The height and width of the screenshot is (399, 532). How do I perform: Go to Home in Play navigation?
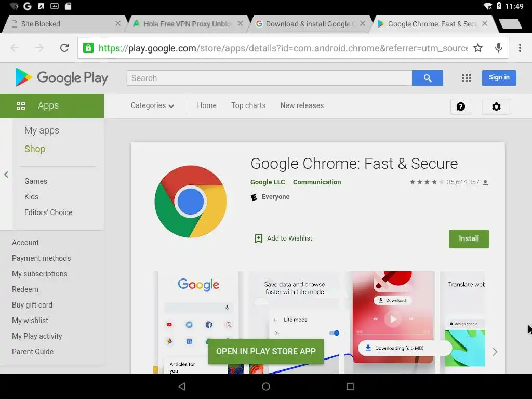[207, 105]
